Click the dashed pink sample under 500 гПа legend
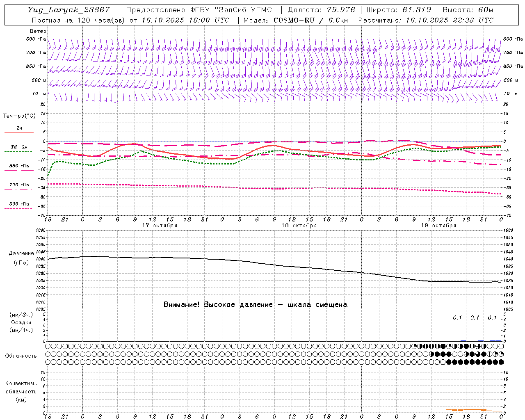This screenshot has width=525, height=420. (18, 208)
